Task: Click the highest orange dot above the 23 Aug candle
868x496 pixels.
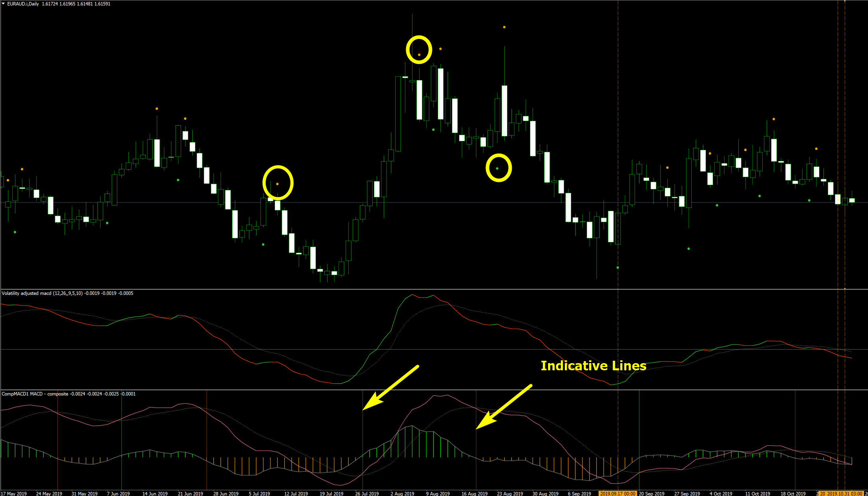Action: point(504,27)
